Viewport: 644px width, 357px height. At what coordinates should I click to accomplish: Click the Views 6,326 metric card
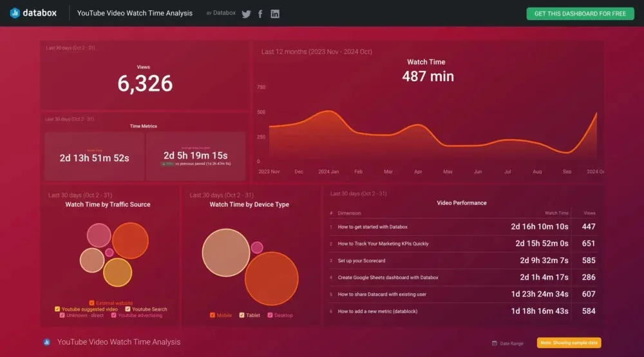point(145,79)
